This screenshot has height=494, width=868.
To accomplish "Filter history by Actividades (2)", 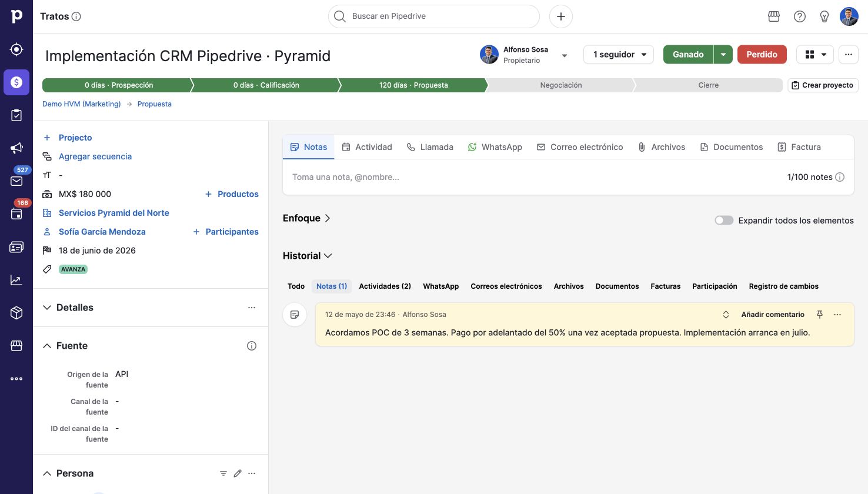I will point(385,286).
